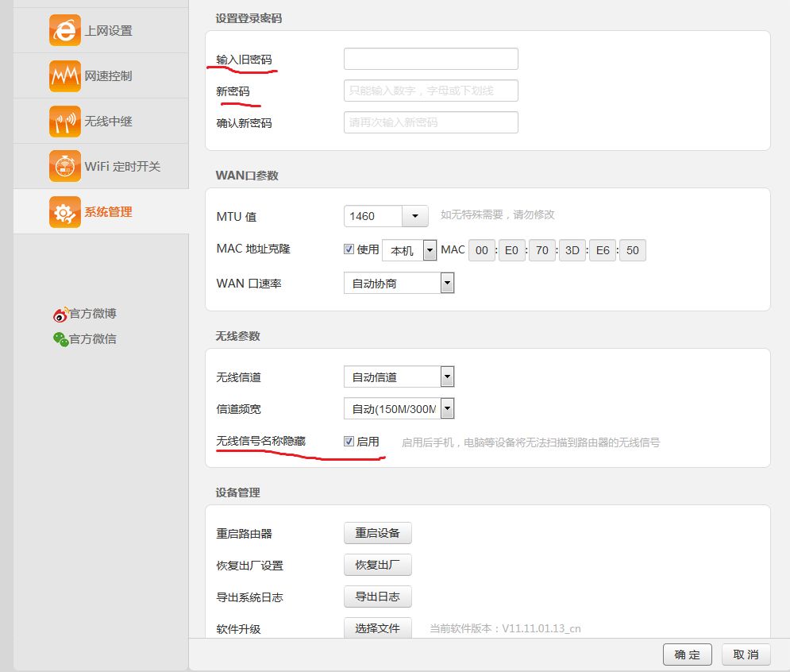Image resolution: width=790 pixels, height=672 pixels.
Task: Click the WeChat icon beside 官方微信
Action: click(60, 339)
